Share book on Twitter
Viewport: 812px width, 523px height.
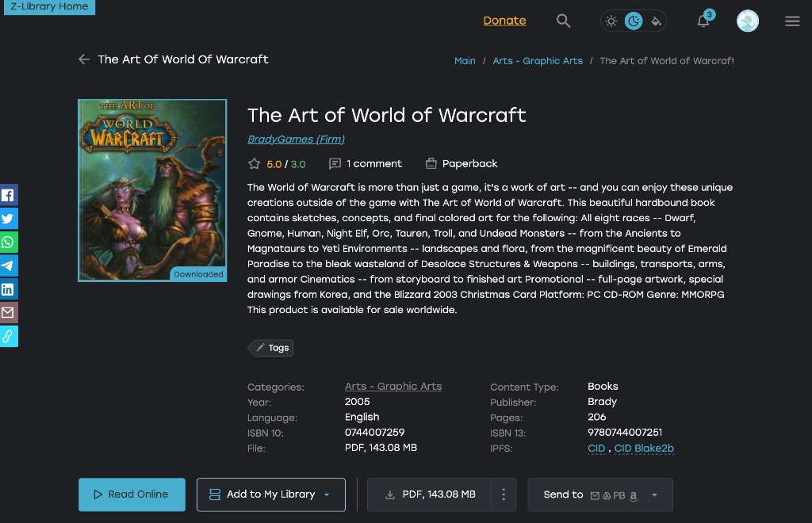(8, 218)
